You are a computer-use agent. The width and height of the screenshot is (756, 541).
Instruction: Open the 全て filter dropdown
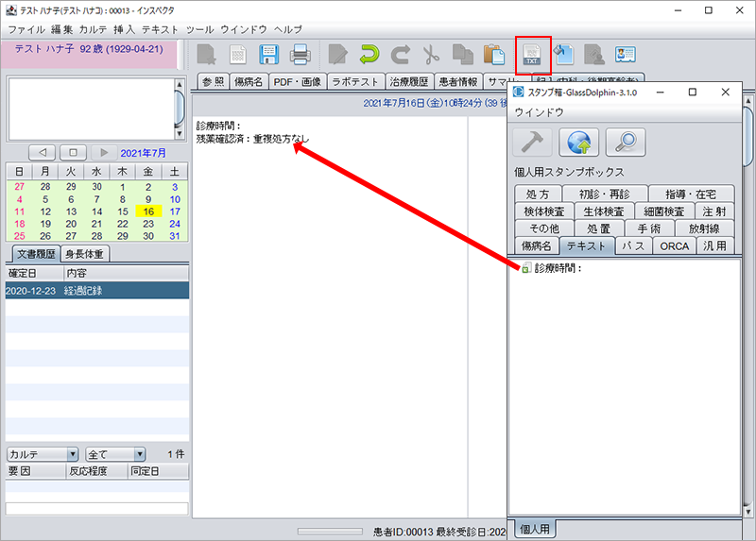(115, 454)
